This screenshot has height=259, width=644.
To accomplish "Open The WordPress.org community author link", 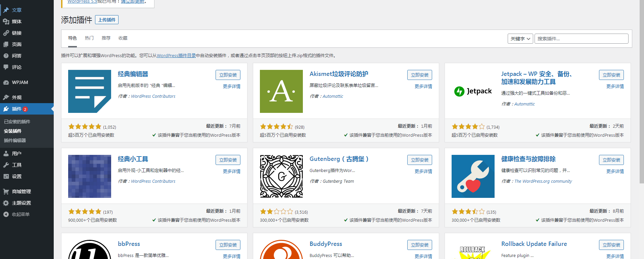I will pyautogui.click(x=543, y=181).
